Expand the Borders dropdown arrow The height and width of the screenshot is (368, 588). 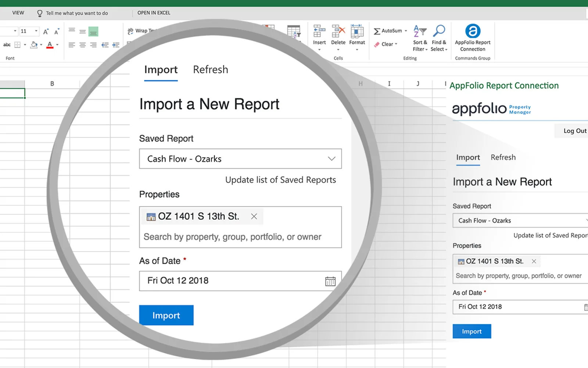tap(25, 45)
